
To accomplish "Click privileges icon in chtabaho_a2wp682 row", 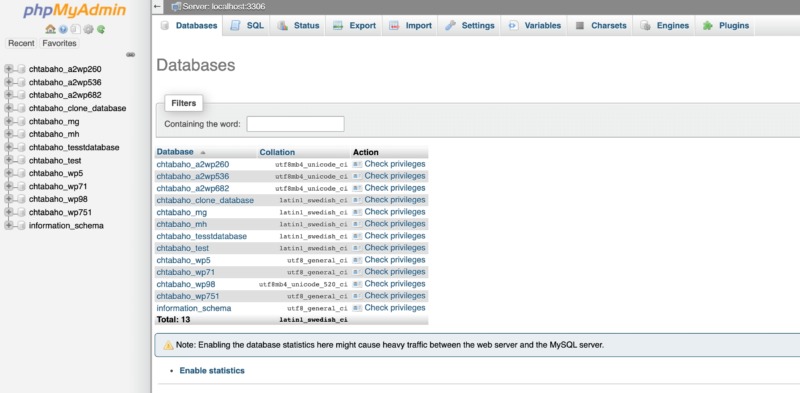I will (357, 188).
